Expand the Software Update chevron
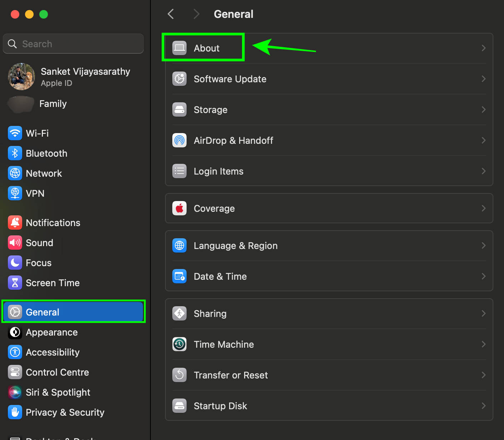The height and width of the screenshot is (440, 504). (483, 79)
